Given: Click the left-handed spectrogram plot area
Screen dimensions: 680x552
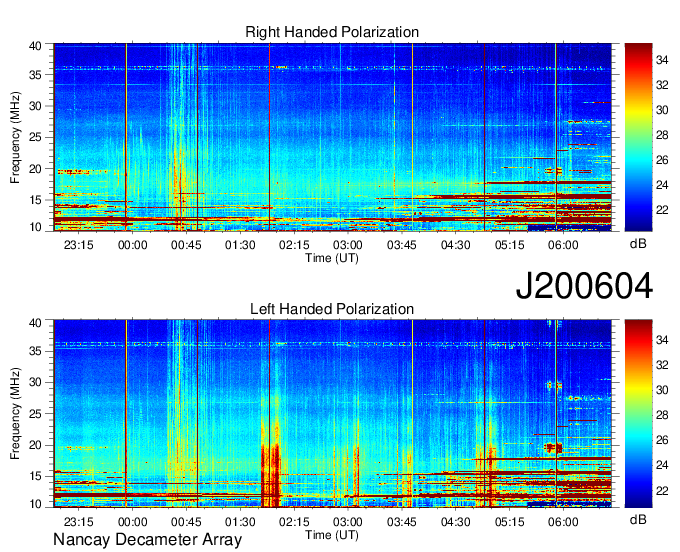Looking at the screenshot, I should tap(332, 414).
